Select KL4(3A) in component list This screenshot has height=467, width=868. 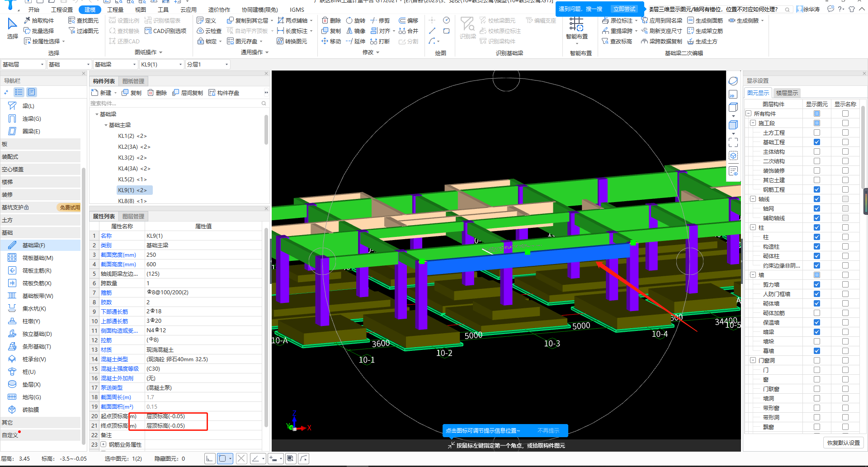point(134,169)
